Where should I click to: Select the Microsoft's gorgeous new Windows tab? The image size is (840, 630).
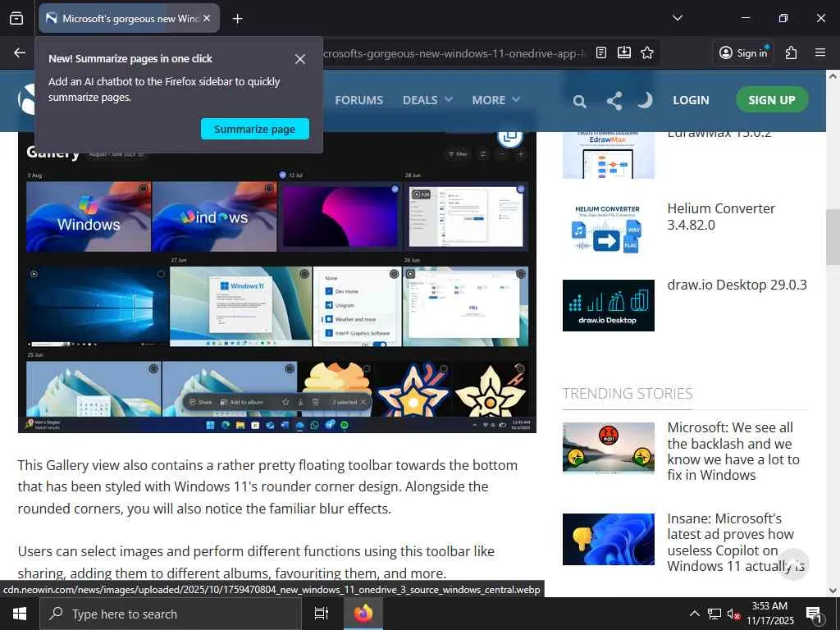[129, 18]
